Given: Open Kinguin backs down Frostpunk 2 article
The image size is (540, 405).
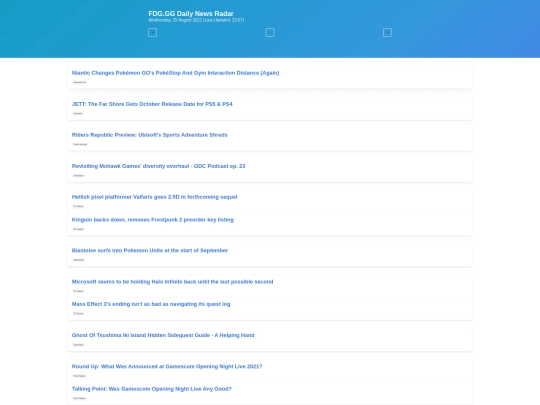Looking at the screenshot, I should [x=153, y=220].
